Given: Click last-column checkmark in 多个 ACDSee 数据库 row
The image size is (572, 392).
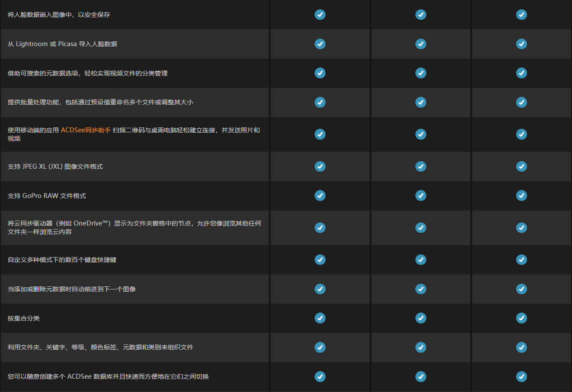Looking at the screenshot, I should [x=521, y=376].
